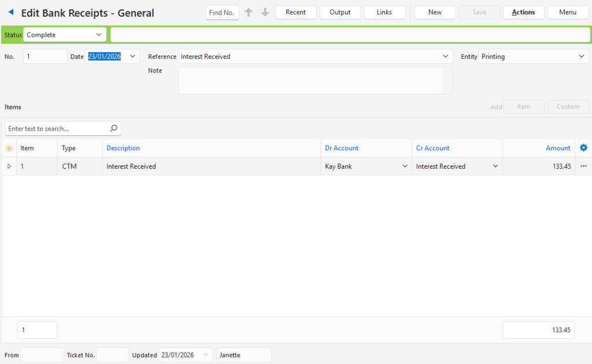592x364 pixels.
Task: Open the Entity dropdown
Action: coord(581,57)
